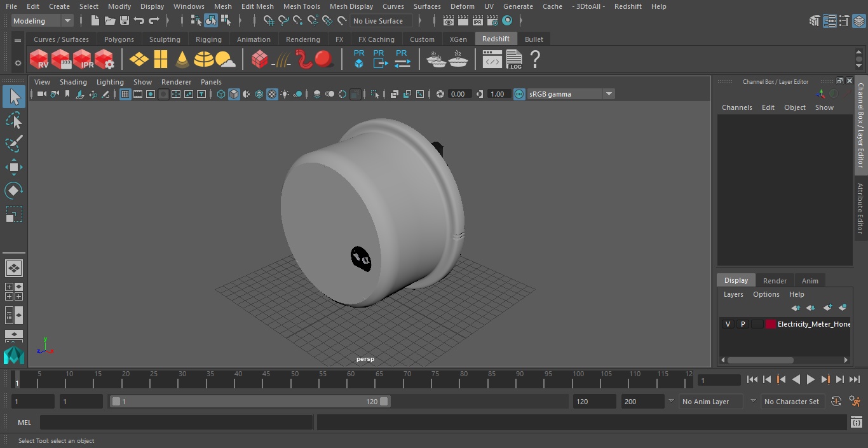Image resolution: width=868 pixels, height=448 pixels.
Task: Click Channels menu in Channel Box
Action: pos(736,107)
